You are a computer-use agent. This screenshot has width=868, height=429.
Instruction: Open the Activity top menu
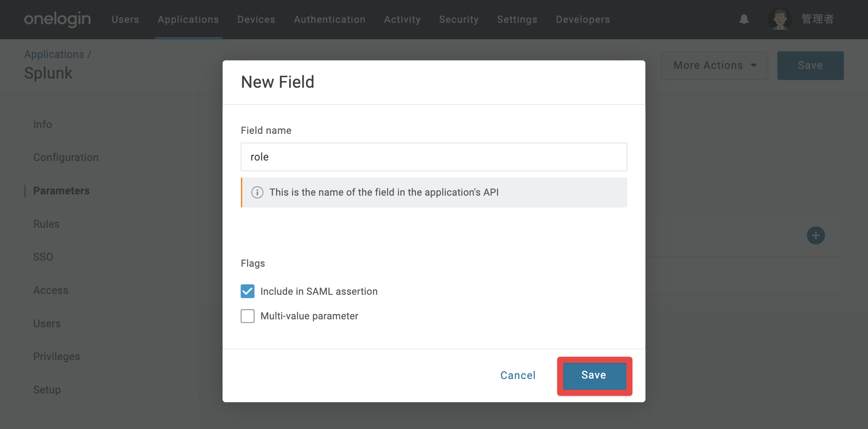pos(402,19)
